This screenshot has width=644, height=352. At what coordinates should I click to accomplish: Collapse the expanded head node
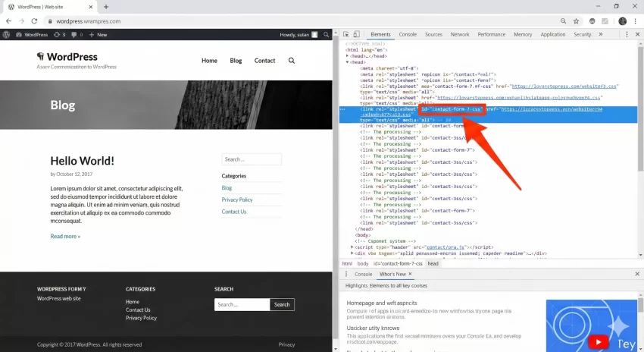click(348, 62)
